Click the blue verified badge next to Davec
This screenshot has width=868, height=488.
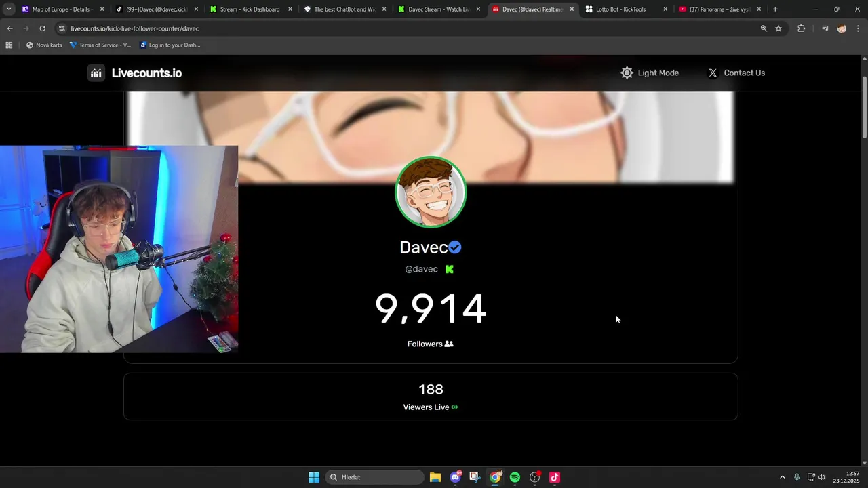pos(455,247)
